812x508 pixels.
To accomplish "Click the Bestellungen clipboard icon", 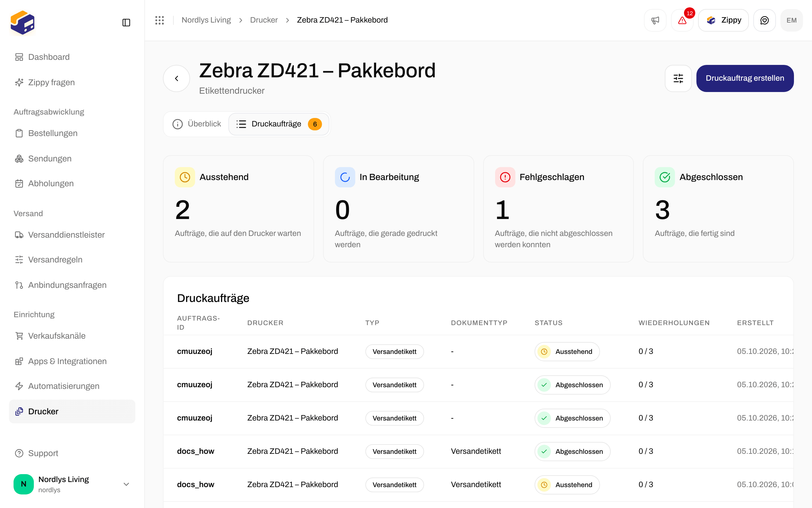I will coord(19,133).
